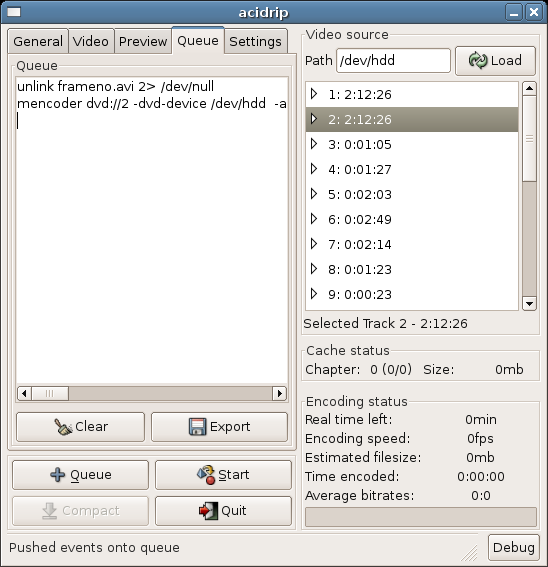This screenshot has height=567, width=548.
Task: Click the Queue button's blue plus icon
Action: [58, 475]
